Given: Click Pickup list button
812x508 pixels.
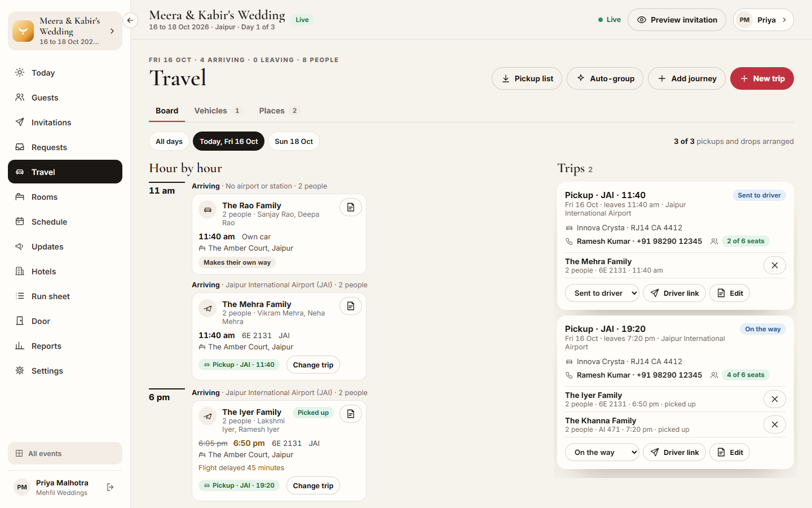Looking at the screenshot, I should pos(527,78).
